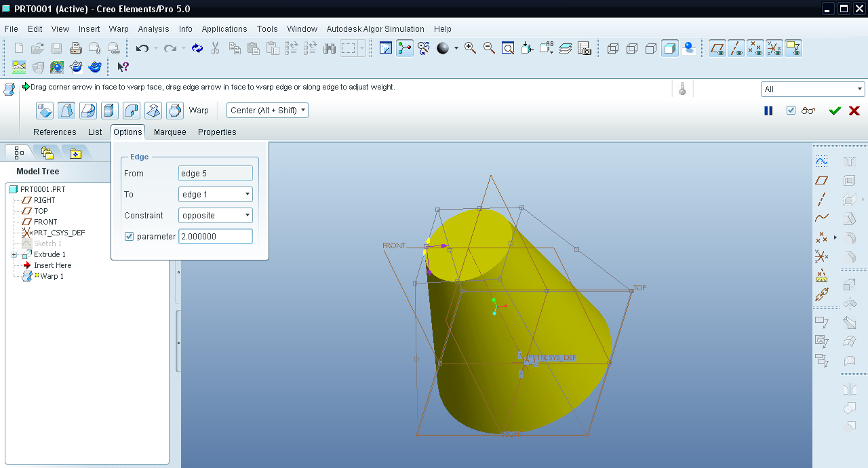Open the shading sphere dropdown arrow
Screen dimensions: 868x468
point(456,48)
